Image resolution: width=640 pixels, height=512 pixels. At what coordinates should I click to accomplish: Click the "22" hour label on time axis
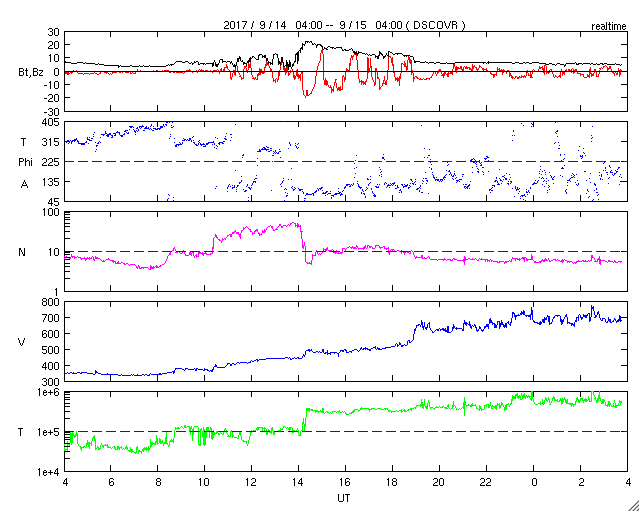point(486,483)
